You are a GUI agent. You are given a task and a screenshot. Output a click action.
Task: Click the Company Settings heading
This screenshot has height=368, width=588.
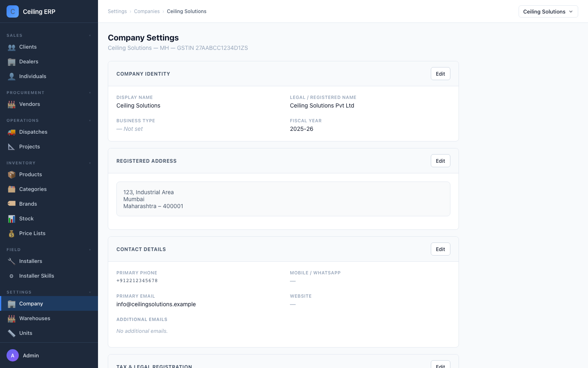[x=143, y=38]
